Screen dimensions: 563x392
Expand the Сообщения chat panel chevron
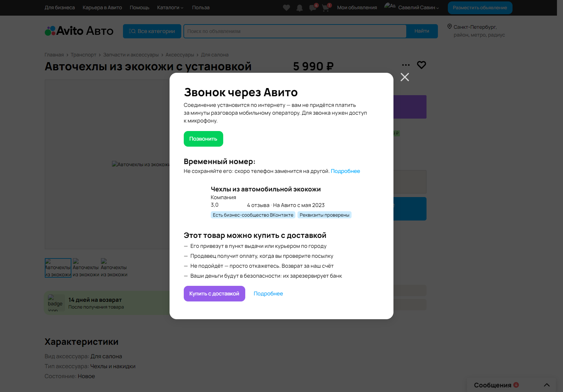[x=547, y=385]
